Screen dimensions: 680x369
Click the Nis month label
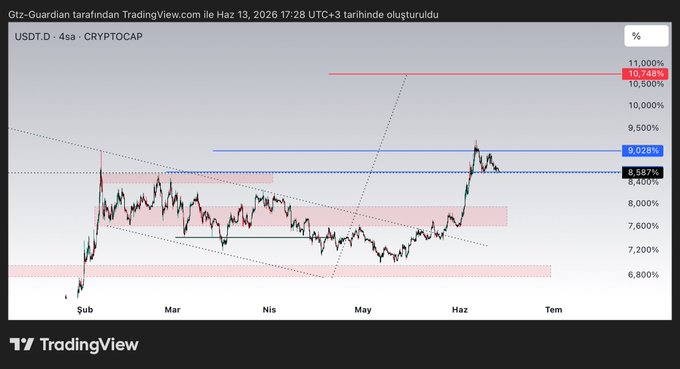[269, 310]
